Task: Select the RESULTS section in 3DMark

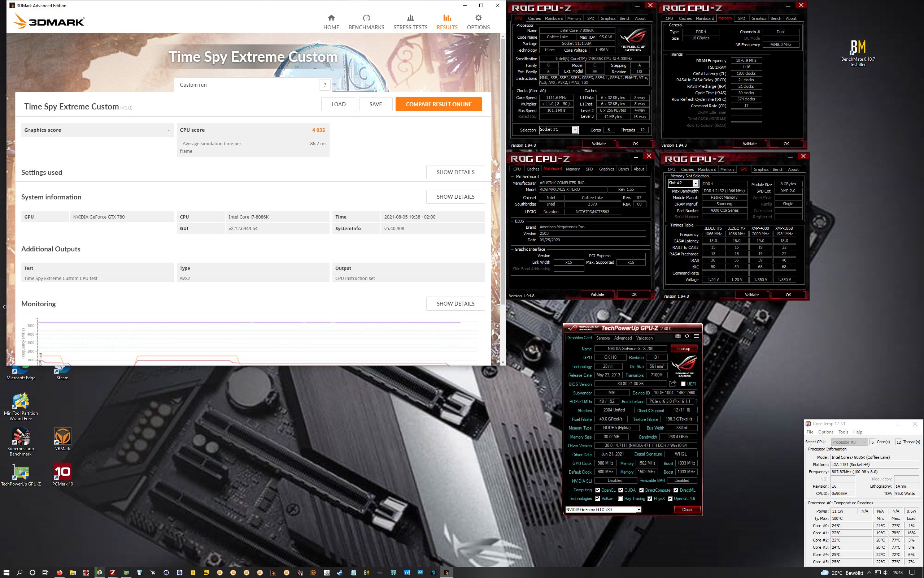Action: [x=447, y=22]
